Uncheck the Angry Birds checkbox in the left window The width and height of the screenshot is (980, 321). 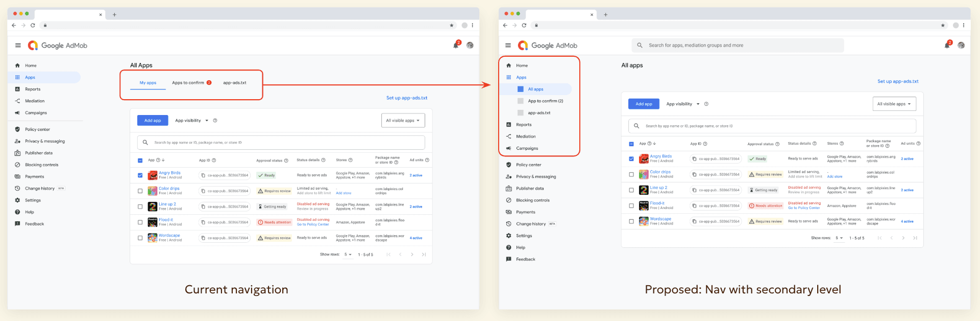coord(140,175)
